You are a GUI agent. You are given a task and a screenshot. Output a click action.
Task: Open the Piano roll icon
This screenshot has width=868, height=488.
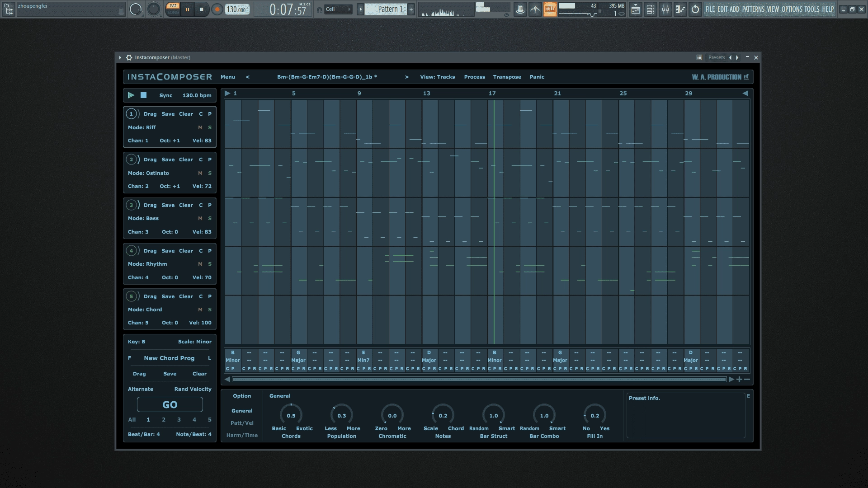click(680, 9)
